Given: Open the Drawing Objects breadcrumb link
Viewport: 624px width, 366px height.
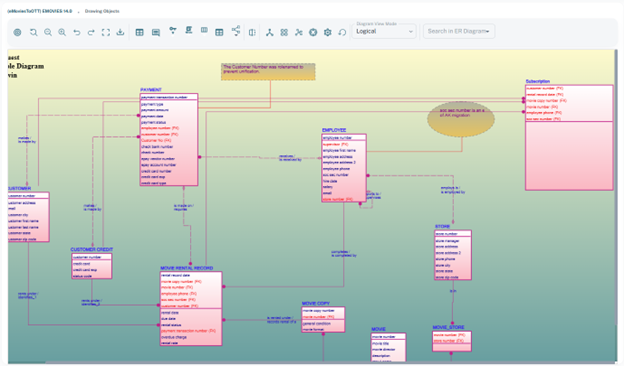Looking at the screenshot, I should [102, 11].
